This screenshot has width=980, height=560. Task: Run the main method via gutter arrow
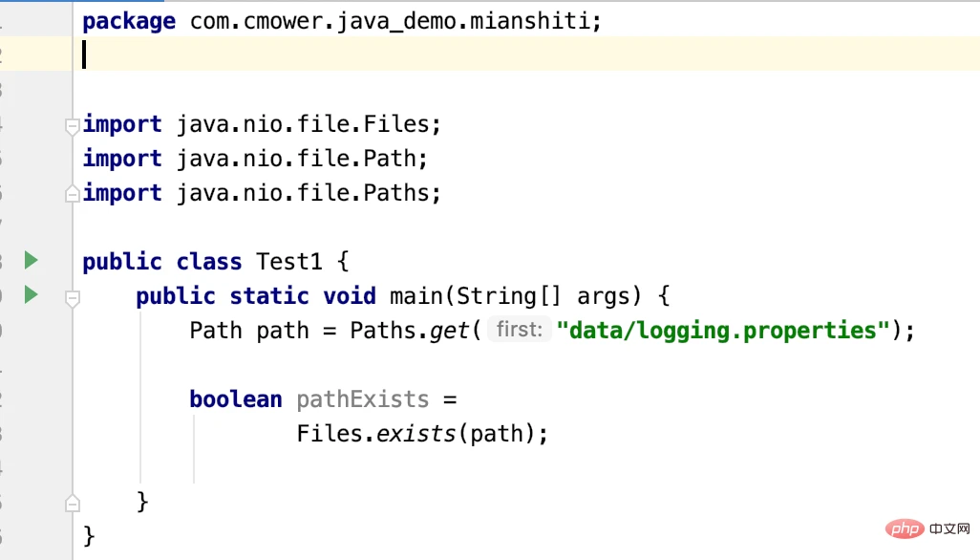31,294
